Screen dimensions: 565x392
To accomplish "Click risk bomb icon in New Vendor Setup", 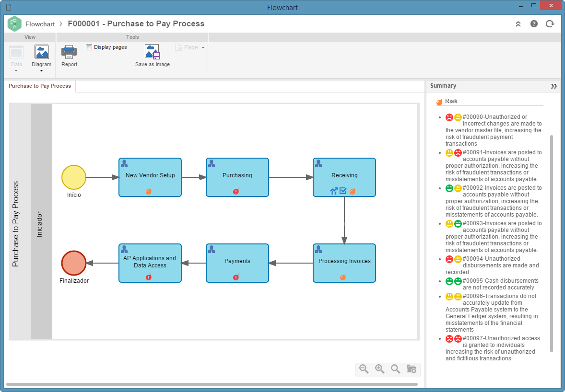I will click(x=149, y=191).
